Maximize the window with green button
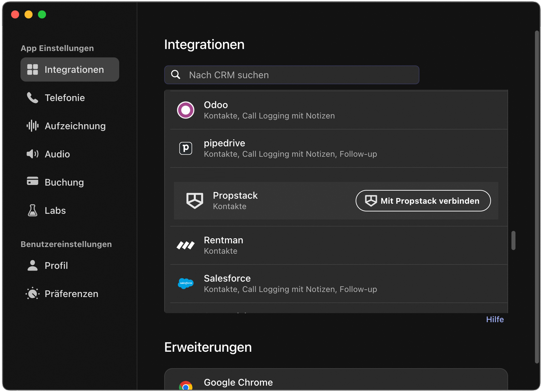Image resolution: width=542 pixels, height=392 pixels. 42,14
